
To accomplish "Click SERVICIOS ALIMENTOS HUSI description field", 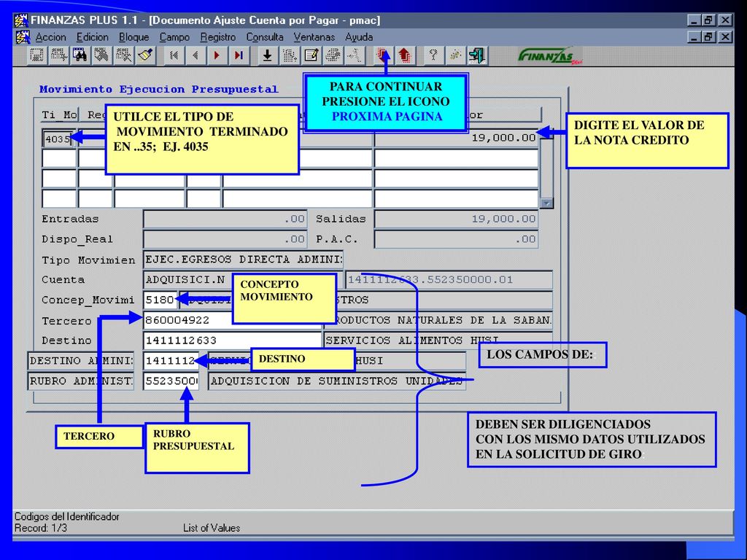I will (438, 340).
